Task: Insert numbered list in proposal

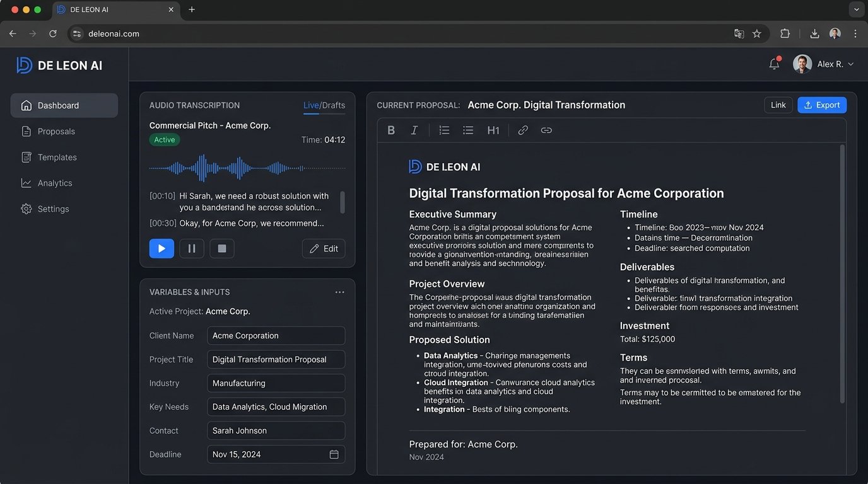Action: [x=444, y=130]
